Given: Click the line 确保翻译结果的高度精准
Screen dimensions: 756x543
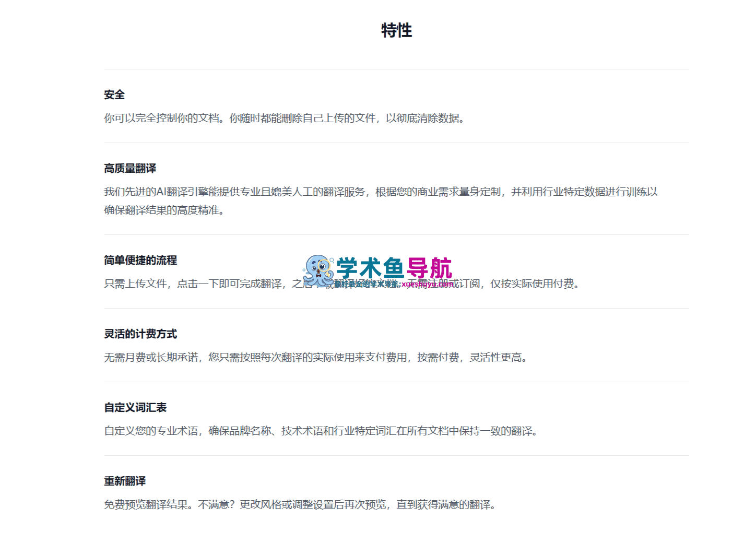Looking at the screenshot, I should pos(164,210).
